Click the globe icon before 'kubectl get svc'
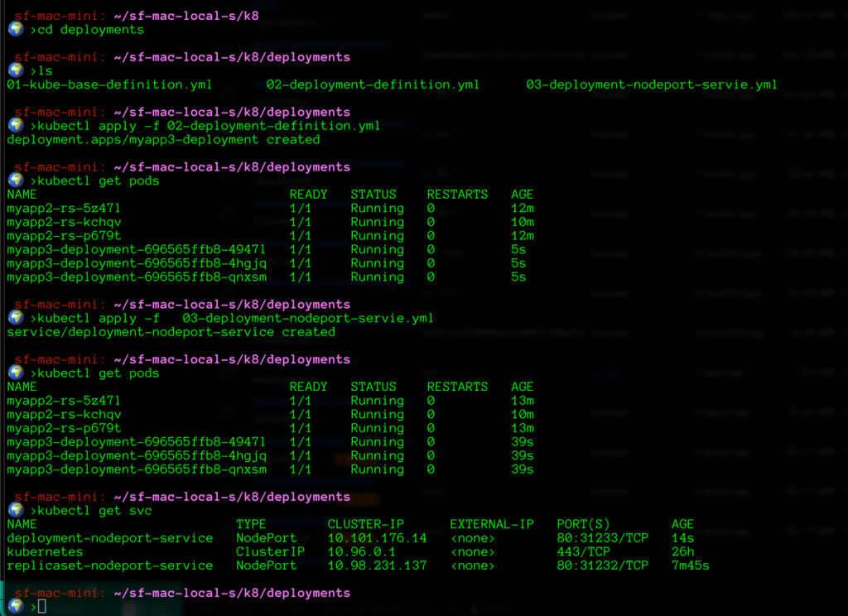This screenshot has width=848, height=616. (15, 510)
